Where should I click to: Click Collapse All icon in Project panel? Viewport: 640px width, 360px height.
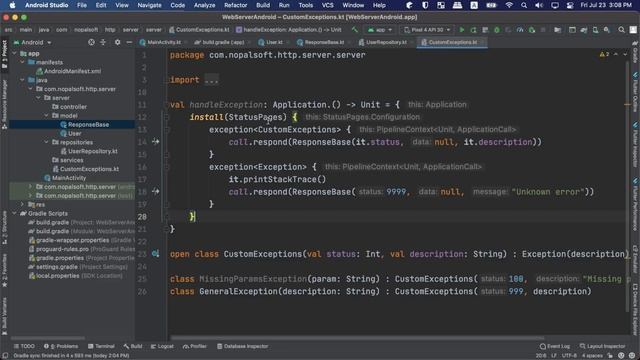[103, 42]
